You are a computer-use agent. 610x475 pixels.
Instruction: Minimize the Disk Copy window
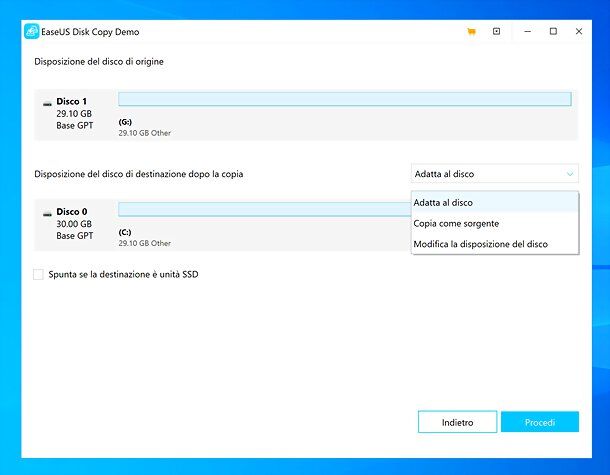[528, 31]
